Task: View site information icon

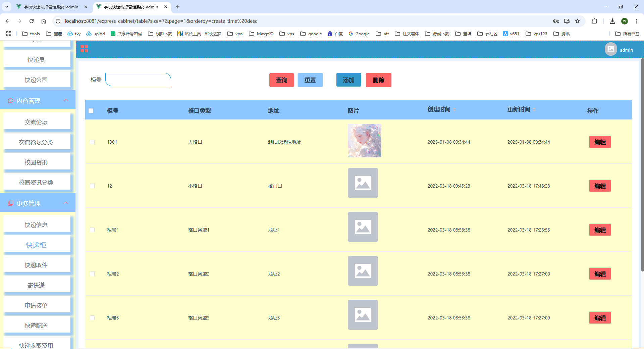Action: (58, 21)
